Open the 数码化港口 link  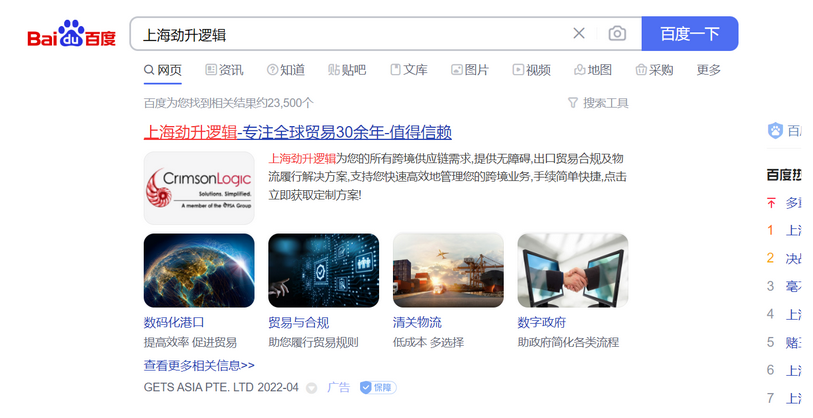click(x=174, y=323)
